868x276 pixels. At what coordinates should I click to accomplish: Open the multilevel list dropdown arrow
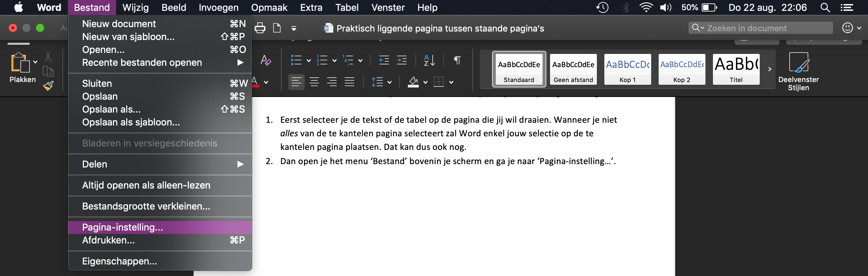point(360,61)
